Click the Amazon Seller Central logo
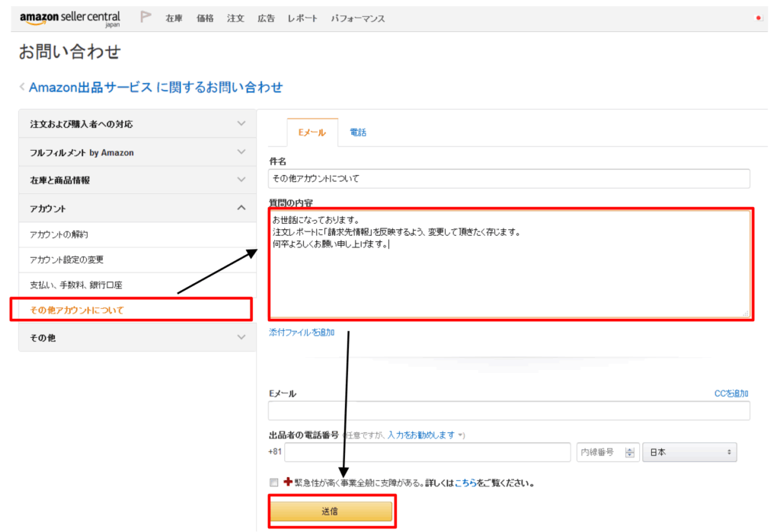 pyautogui.click(x=69, y=19)
